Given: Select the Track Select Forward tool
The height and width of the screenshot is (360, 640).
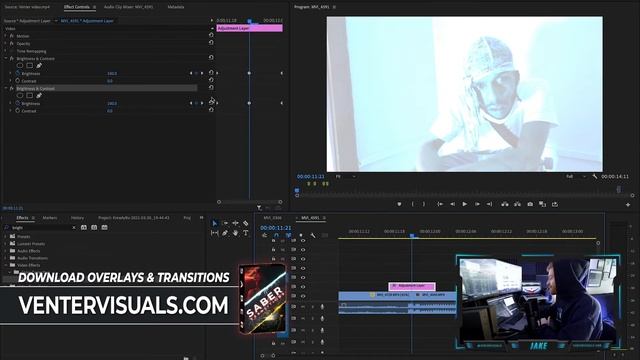Looking at the screenshot, I should [x=225, y=223].
